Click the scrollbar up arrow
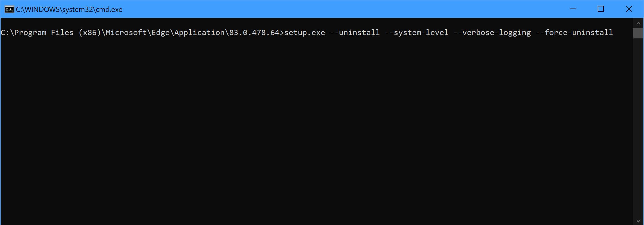Viewport: 644px width, 225px height. [x=638, y=23]
